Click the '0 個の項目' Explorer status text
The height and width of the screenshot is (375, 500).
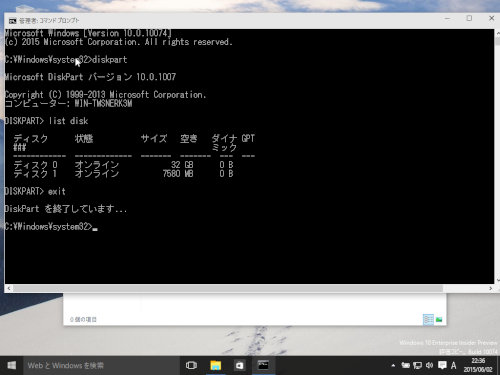83,320
